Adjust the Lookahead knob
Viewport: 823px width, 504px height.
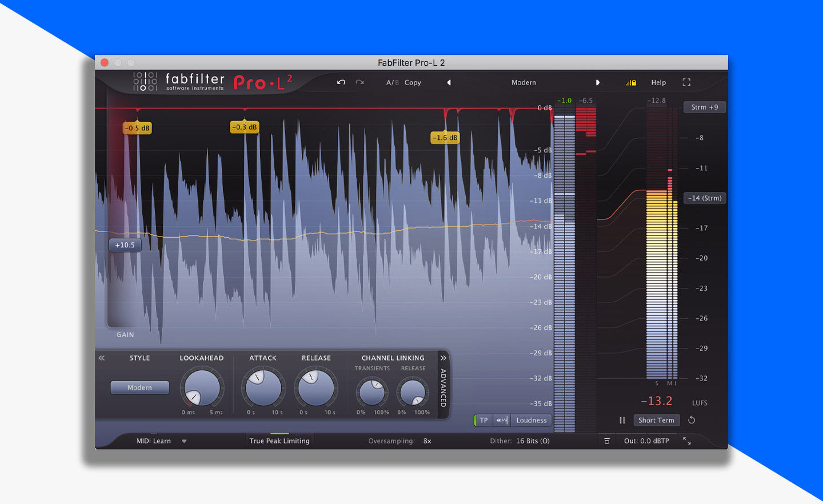coord(202,387)
